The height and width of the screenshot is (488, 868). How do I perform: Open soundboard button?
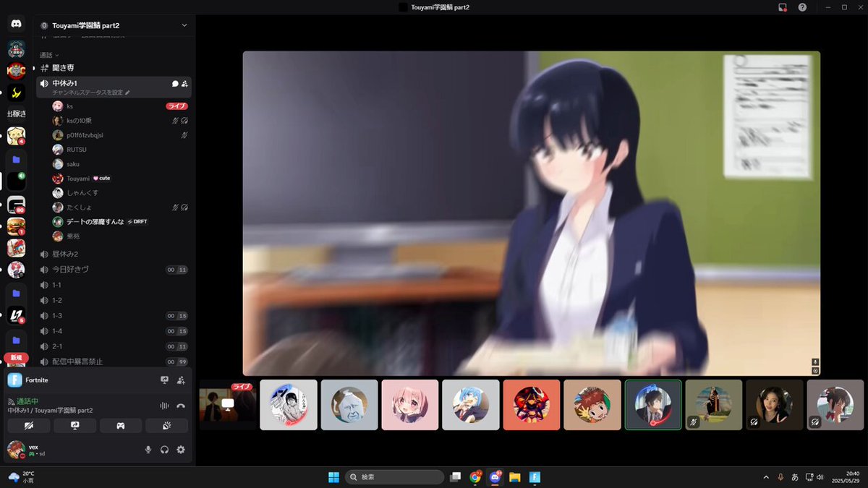point(166,426)
